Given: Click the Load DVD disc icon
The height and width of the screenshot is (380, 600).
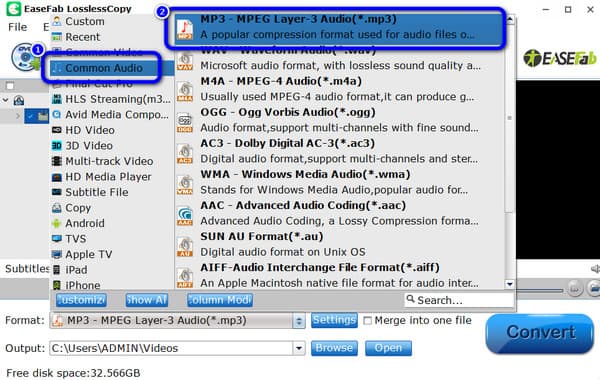Looking at the screenshot, I should 25,57.
